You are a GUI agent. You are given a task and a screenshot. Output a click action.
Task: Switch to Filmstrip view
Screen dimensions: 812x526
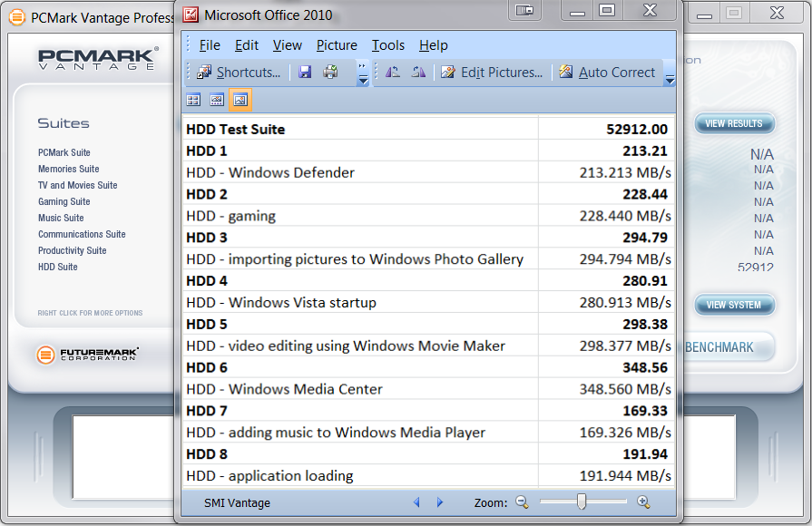[x=217, y=100]
